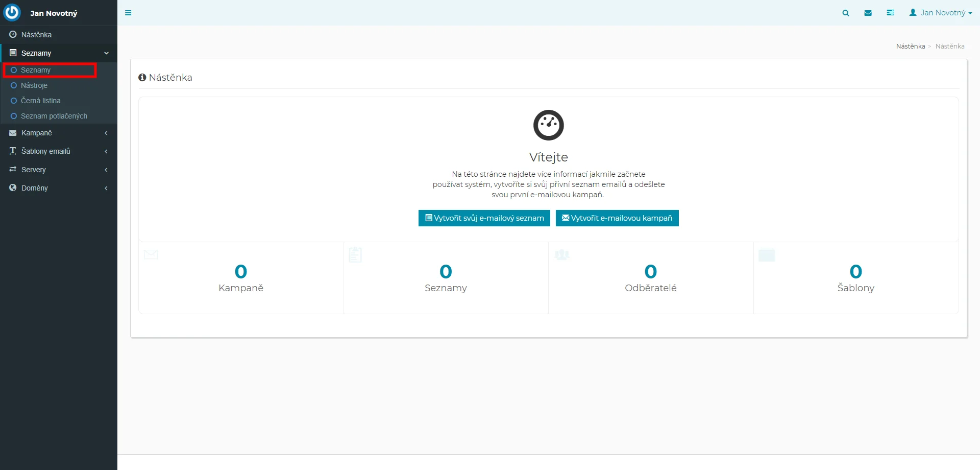This screenshot has width=980, height=470.
Task: Toggle sidebar with the hamburger menu icon
Action: coord(128,13)
